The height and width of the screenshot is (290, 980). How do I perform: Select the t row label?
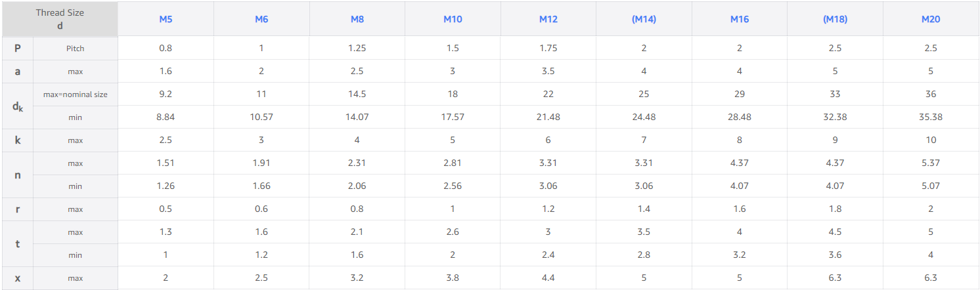coord(18,243)
